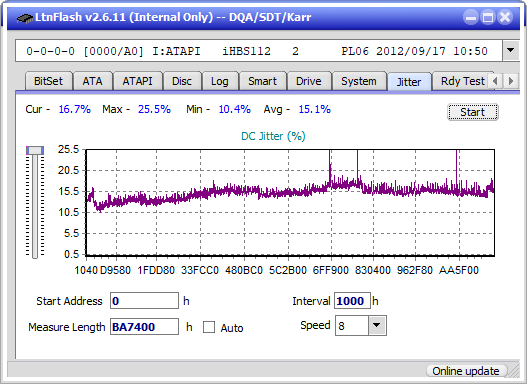The image size is (527, 384).
Task: Maximize the LtnFlash window
Action: [x=488, y=17]
